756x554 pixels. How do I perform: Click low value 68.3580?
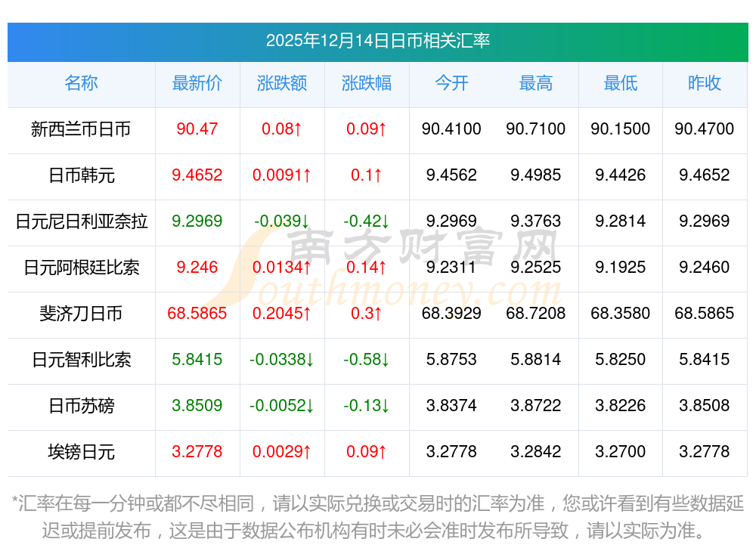click(x=620, y=313)
